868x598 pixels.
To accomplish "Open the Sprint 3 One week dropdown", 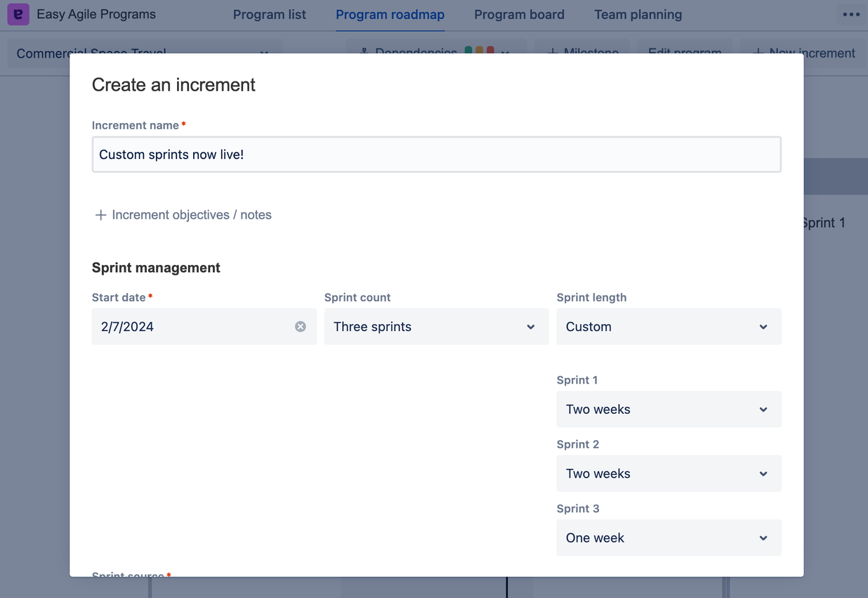I will (x=669, y=538).
